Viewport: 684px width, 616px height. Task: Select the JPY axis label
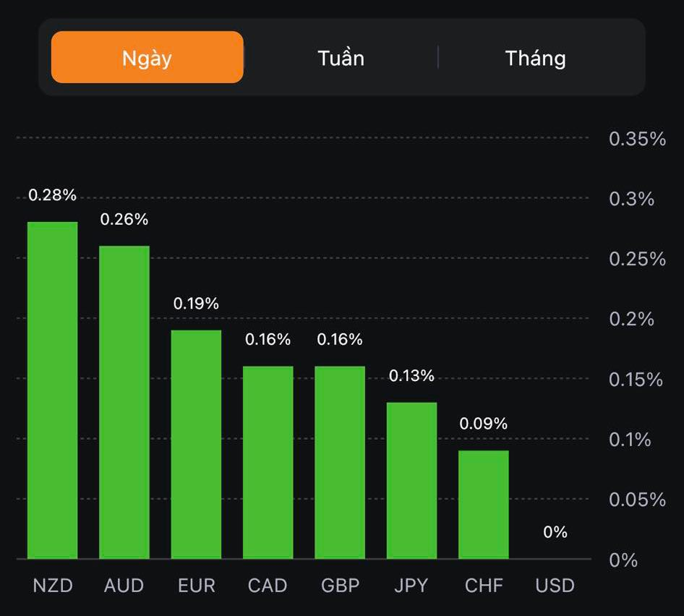tap(411, 585)
